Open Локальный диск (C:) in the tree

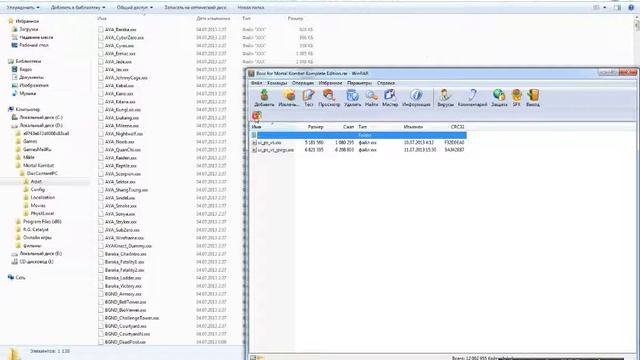pyautogui.click(x=41, y=118)
